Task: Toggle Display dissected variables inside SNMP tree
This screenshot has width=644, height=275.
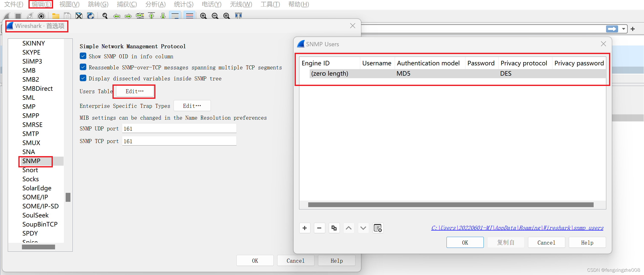Action: click(x=83, y=78)
